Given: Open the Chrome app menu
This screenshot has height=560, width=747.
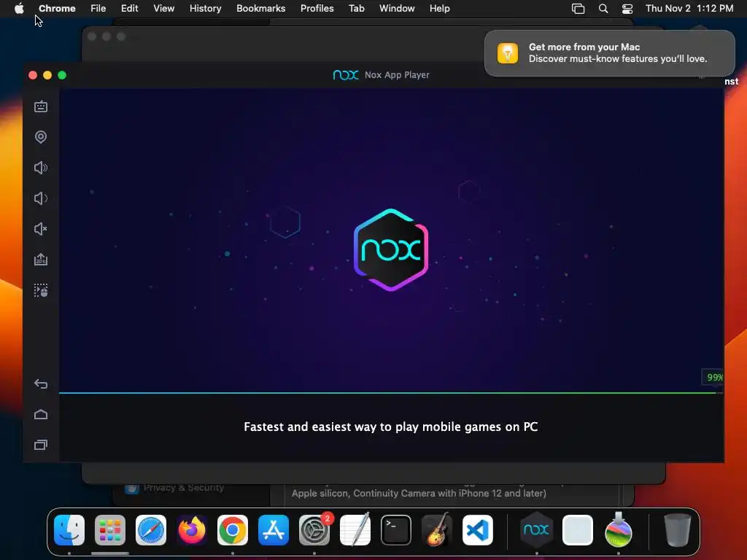Looking at the screenshot, I should click(x=57, y=8).
